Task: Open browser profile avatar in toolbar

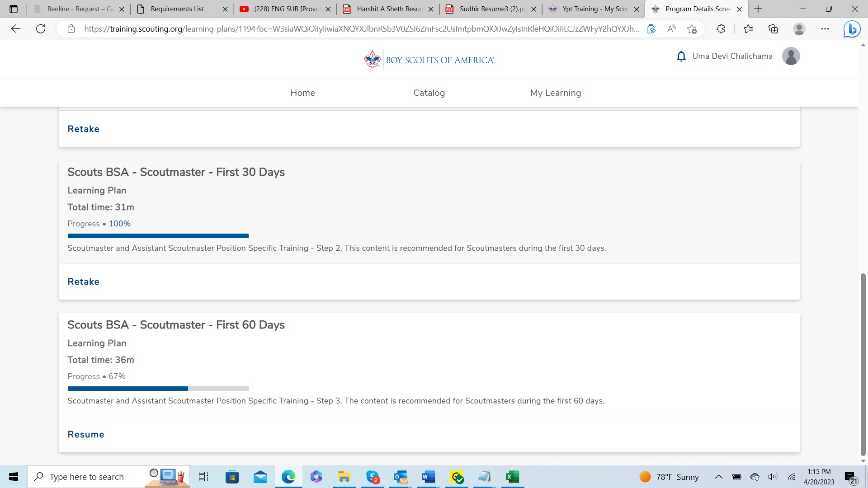Action: pyautogui.click(x=799, y=29)
